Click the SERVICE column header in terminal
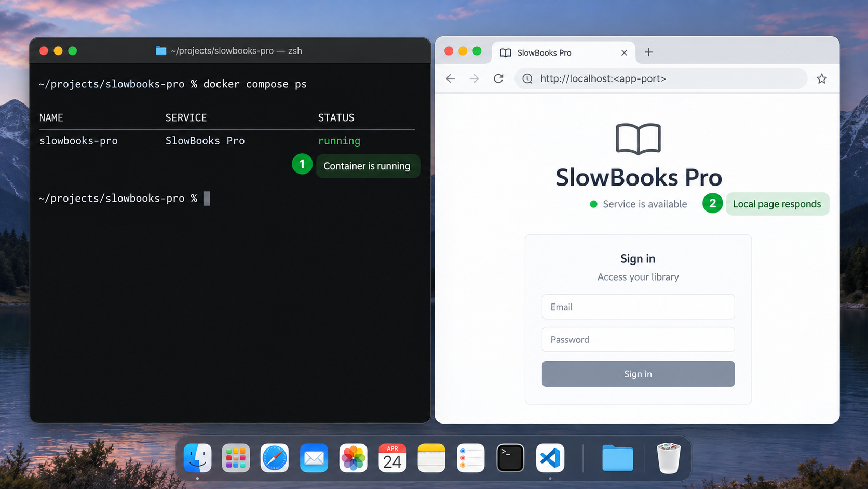The width and height of the screenshot is (868, 489). tap(186, 118)
